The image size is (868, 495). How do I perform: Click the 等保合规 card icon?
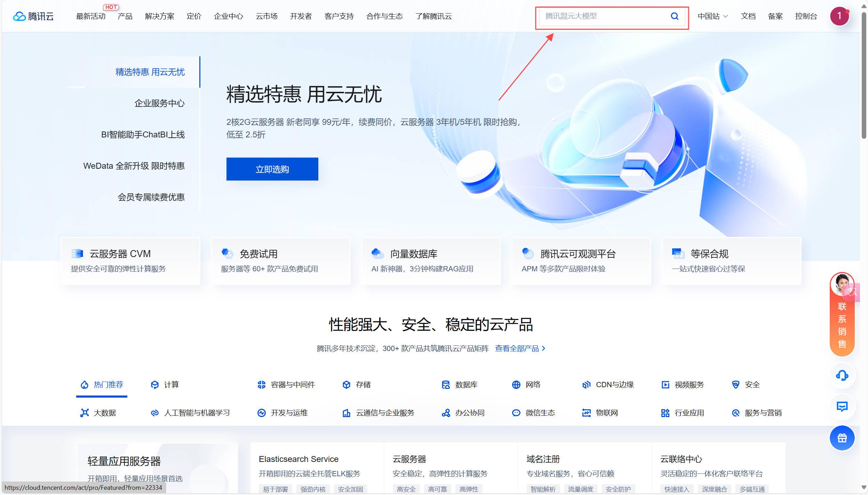678,254
